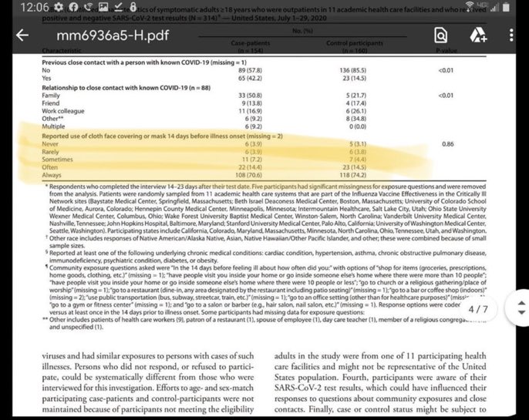Select the value 11 (16.9)
This screenshot has width=529, height=420.
tap(251, 111)
